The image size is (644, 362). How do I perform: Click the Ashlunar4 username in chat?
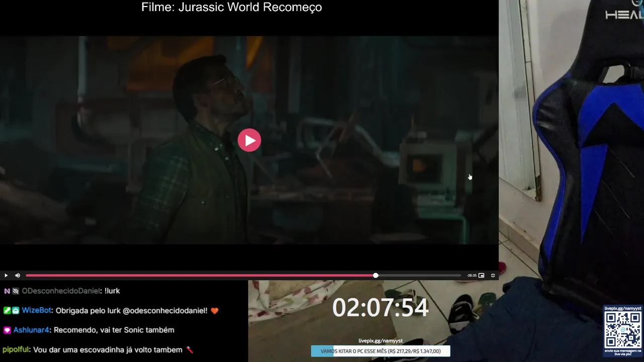[x=31, y=330]
